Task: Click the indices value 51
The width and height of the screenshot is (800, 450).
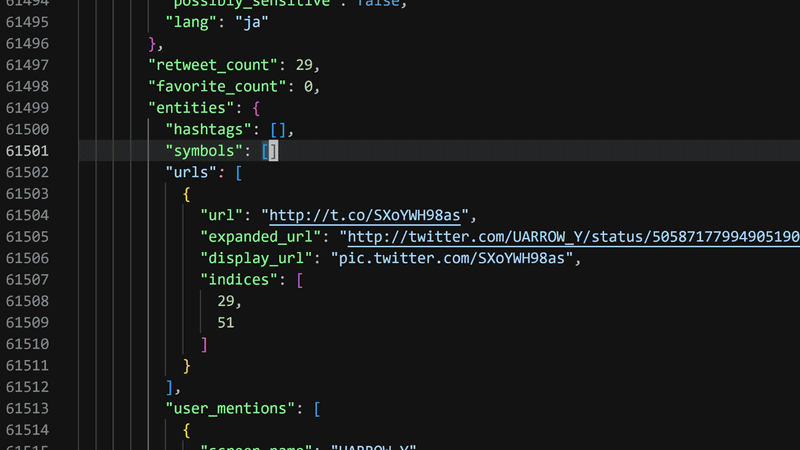Action: [x=226, y=322]
